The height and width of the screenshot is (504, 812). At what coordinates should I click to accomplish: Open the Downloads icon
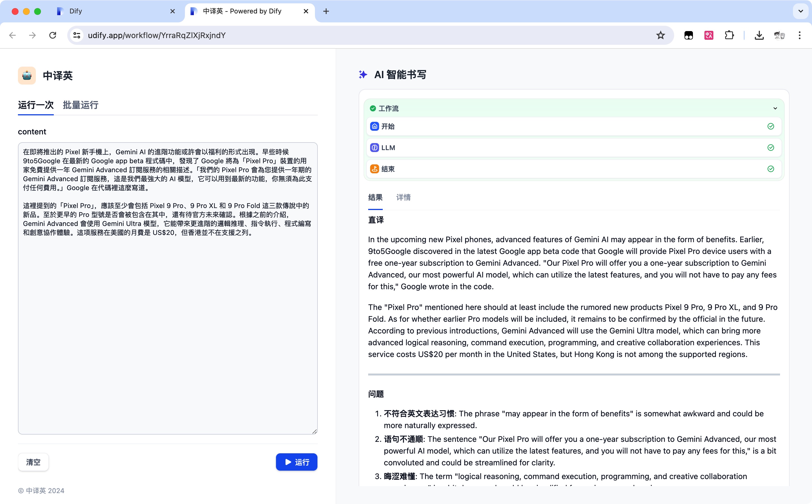pos(759,35)
